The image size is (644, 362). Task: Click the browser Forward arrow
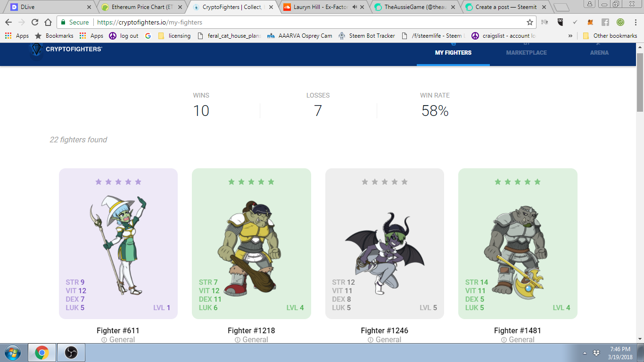point(22,22)
